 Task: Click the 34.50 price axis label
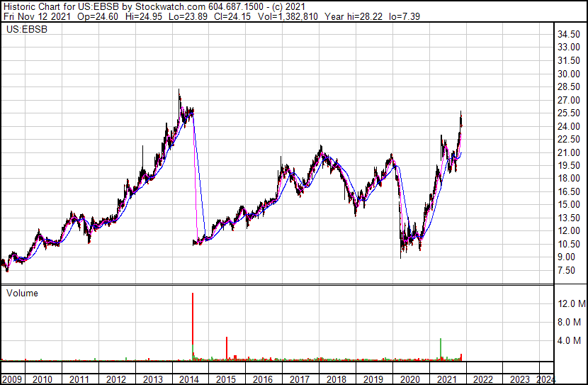pos(569,35)
